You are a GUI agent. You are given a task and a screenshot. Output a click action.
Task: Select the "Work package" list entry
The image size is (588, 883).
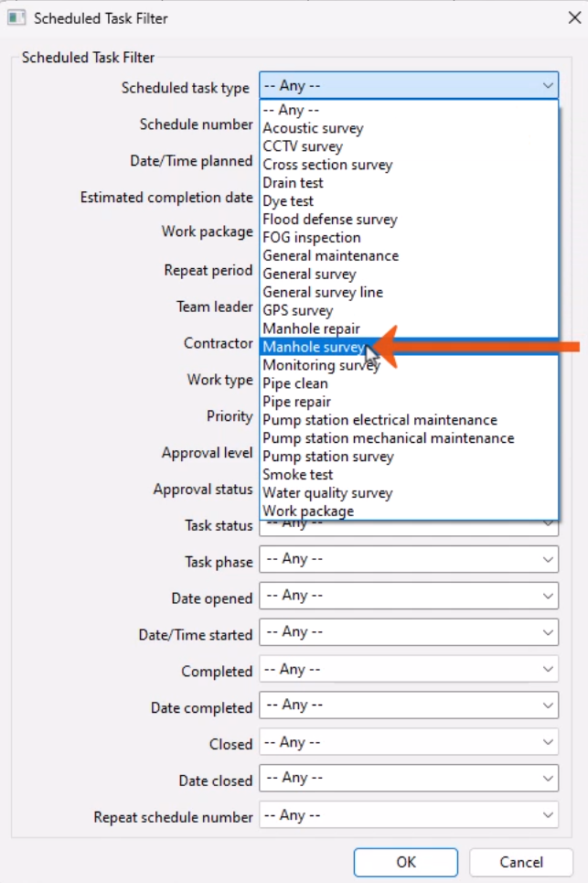click(308, 511)
